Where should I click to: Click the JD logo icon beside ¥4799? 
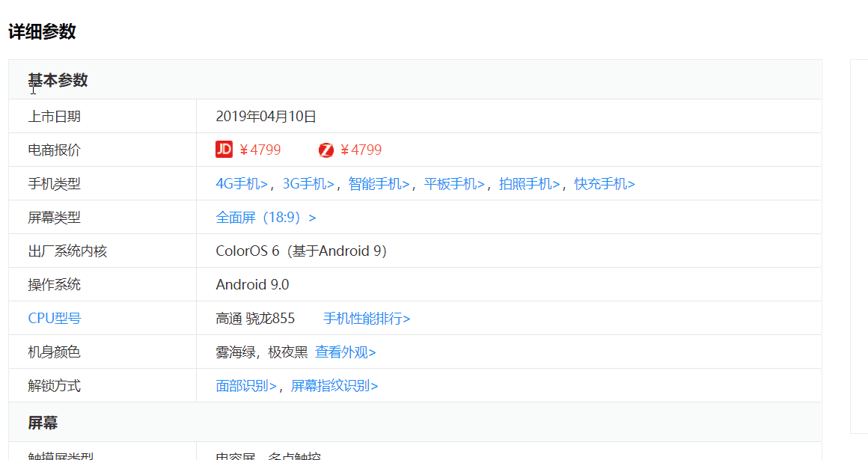[x=224, y=150]
